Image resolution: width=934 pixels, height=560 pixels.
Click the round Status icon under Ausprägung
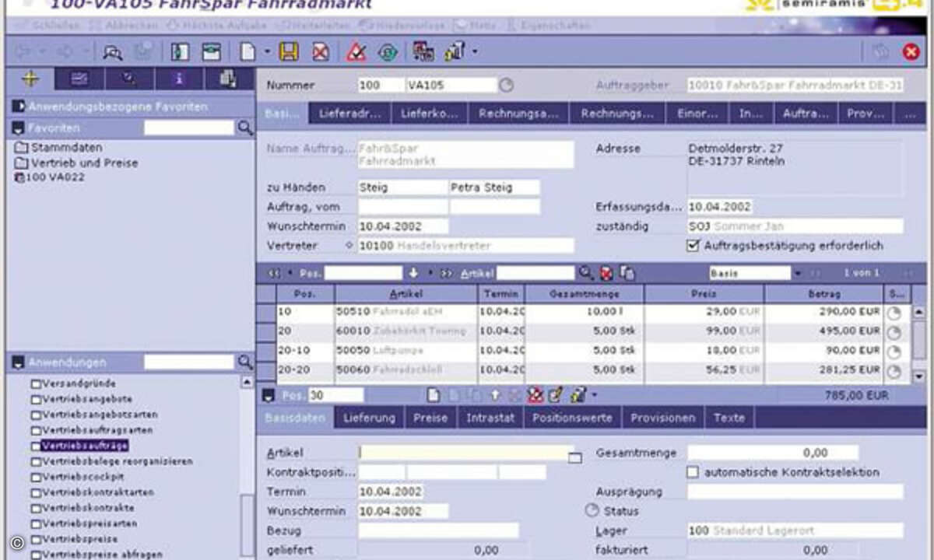(592, 511)
